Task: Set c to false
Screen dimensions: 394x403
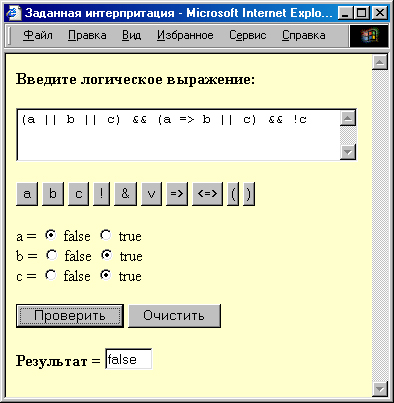Action: 51,275
